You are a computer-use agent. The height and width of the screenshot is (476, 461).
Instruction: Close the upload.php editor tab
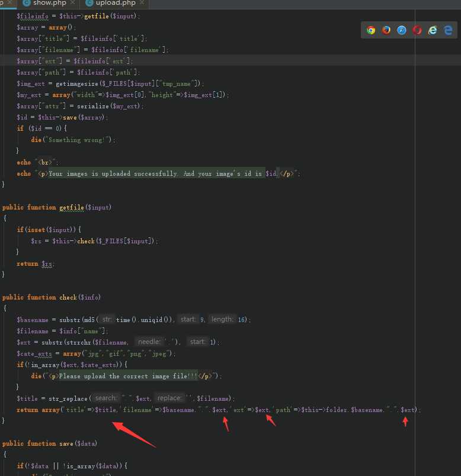[x=142, y=3]
